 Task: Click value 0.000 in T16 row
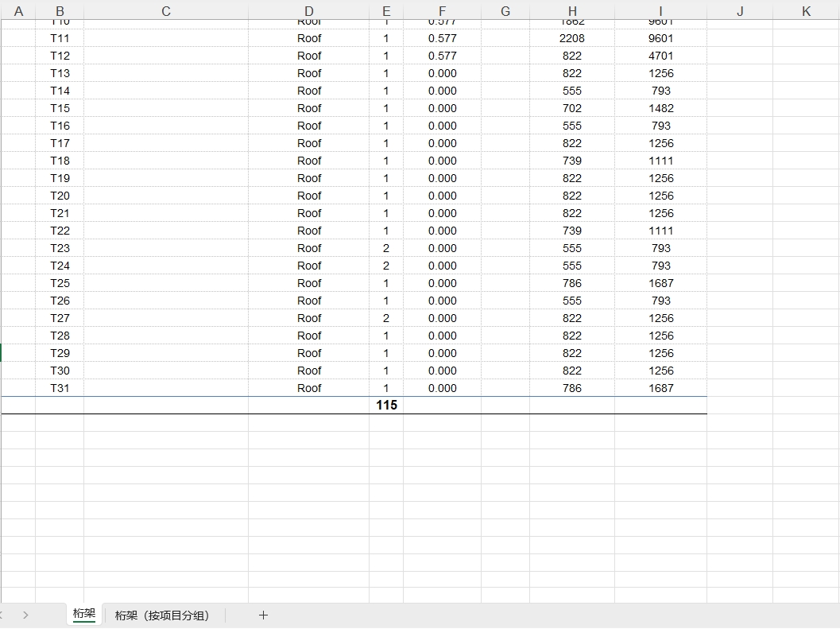442,126
